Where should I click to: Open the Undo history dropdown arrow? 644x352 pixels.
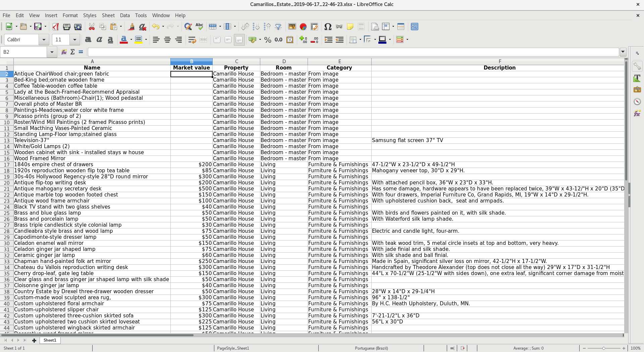coord(163,27)
